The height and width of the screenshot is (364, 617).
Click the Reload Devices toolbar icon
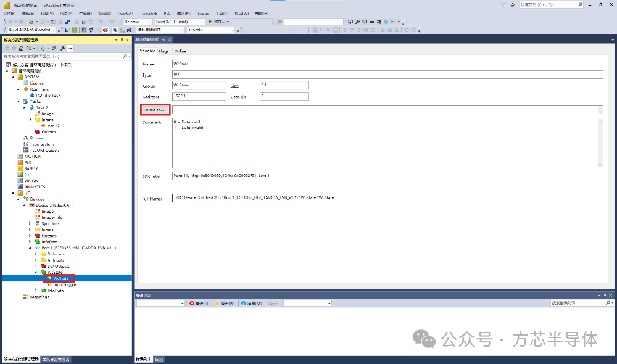(x=91, y=30)
